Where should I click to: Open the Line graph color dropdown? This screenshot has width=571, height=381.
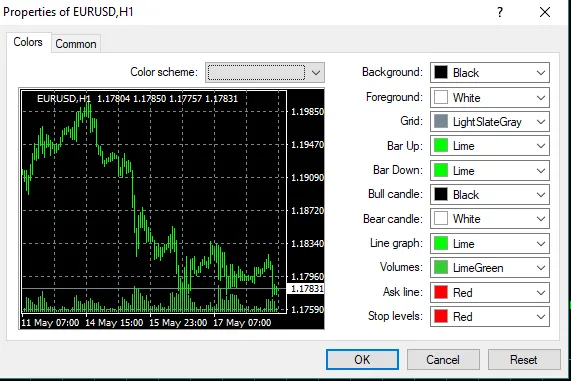(x=489, y=243)
